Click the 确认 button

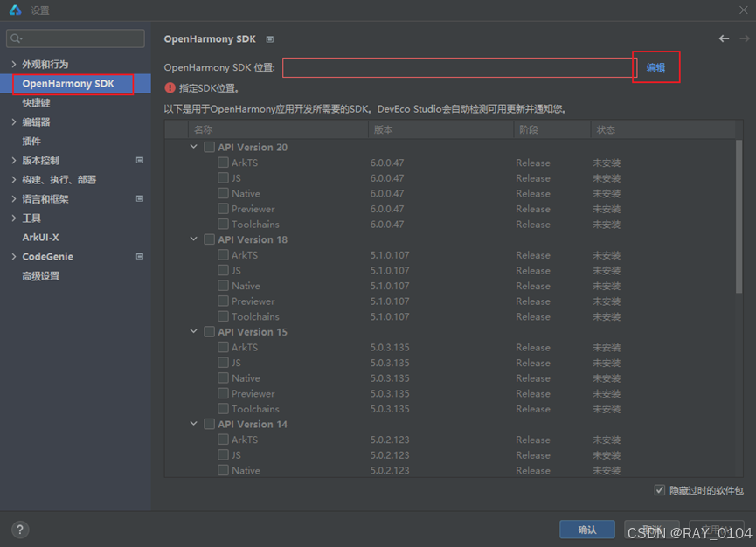(586, 530)
